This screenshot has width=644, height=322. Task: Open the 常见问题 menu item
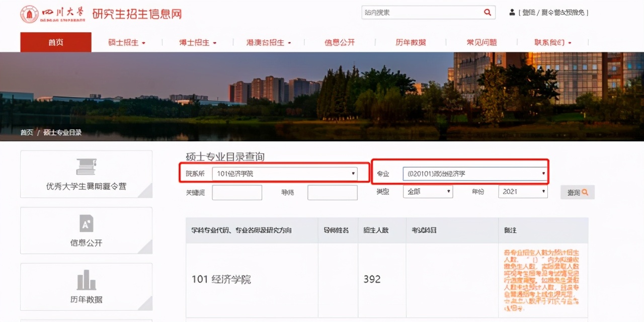(481, 42)
